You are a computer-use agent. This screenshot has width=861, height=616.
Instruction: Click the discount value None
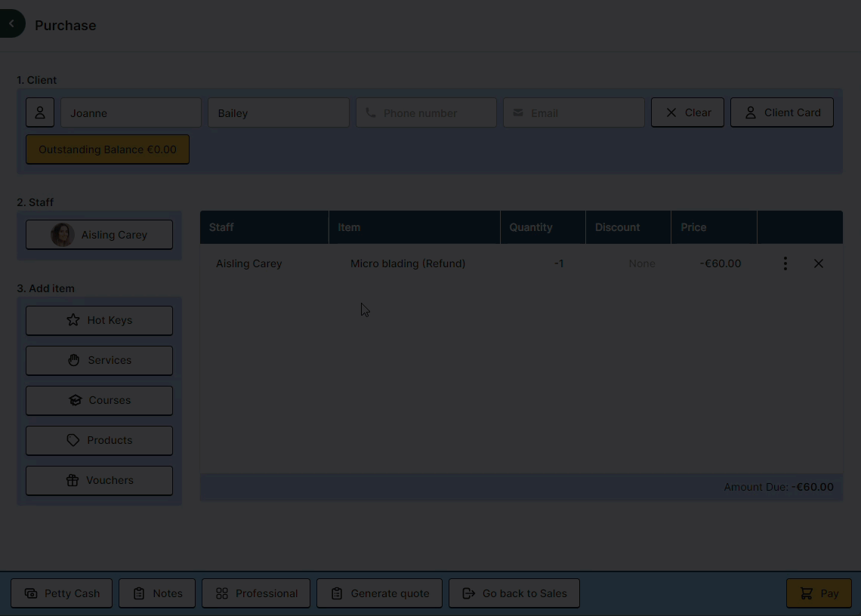[642, 263]
